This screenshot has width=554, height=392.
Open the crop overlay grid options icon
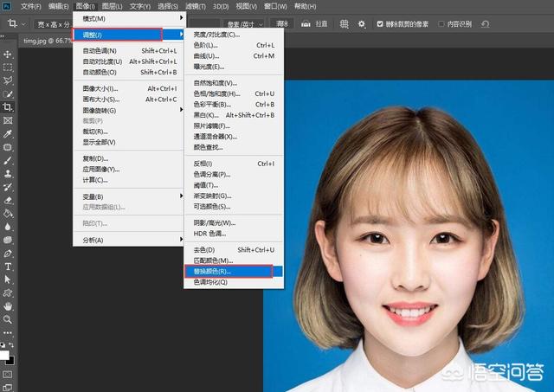(x=344, y=24)
